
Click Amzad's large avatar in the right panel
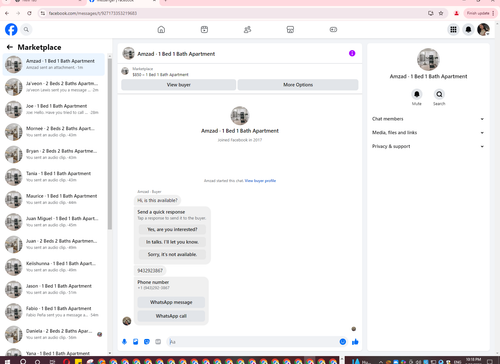tap(428, 60)
